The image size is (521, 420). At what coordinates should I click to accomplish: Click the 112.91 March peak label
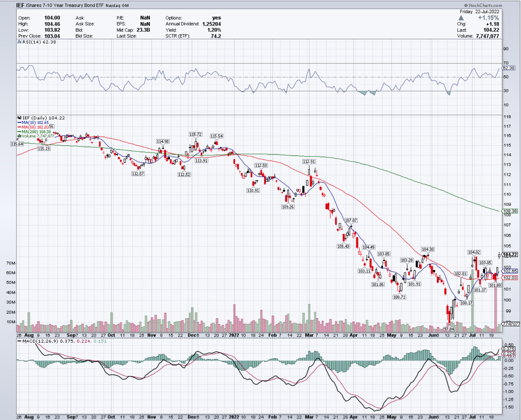pyautogui.click(x=309, y=162)
